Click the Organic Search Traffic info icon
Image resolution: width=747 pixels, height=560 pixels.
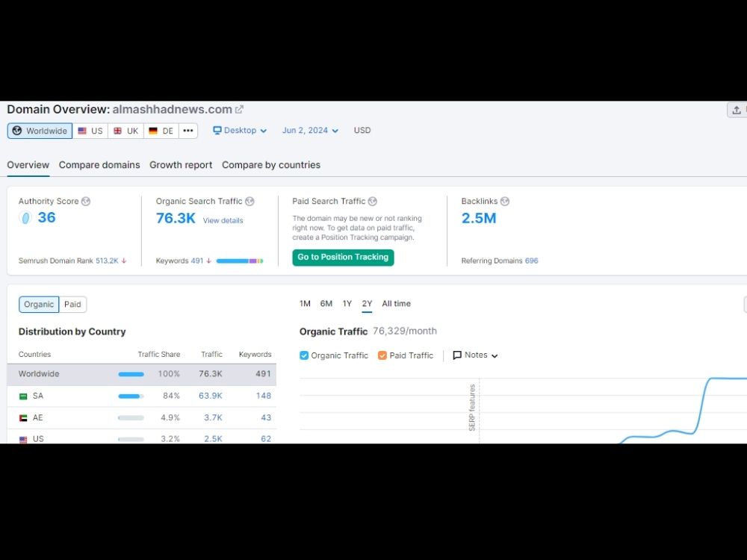[249, 202]
